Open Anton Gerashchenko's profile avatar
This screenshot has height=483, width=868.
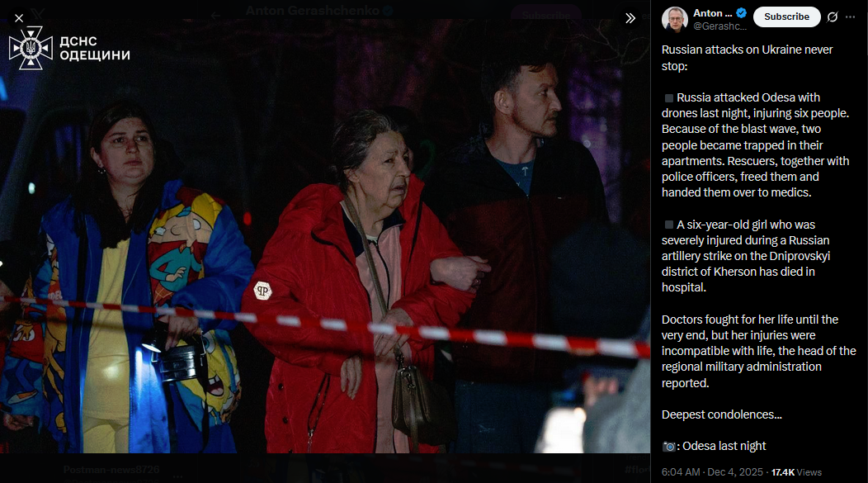click(674, 19)
